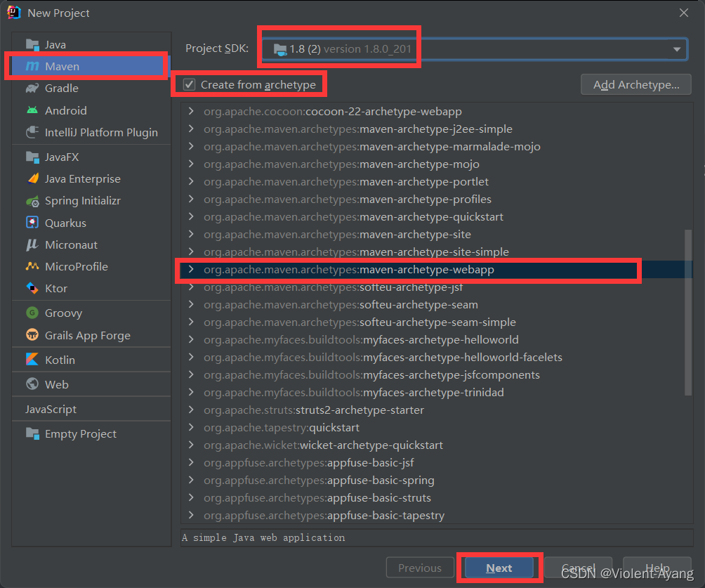Viewport: 705px width, 588px height.
Task: Select Micronaut generator entry
Action: [x=92, y=244]
